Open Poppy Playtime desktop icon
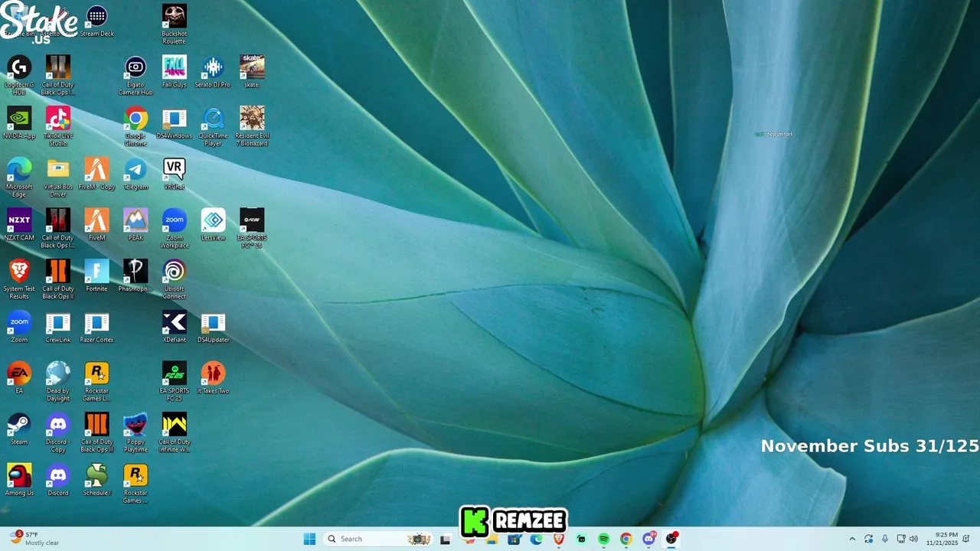The width and height of the screenshot is (980, 551). click(x=136, y=433)
